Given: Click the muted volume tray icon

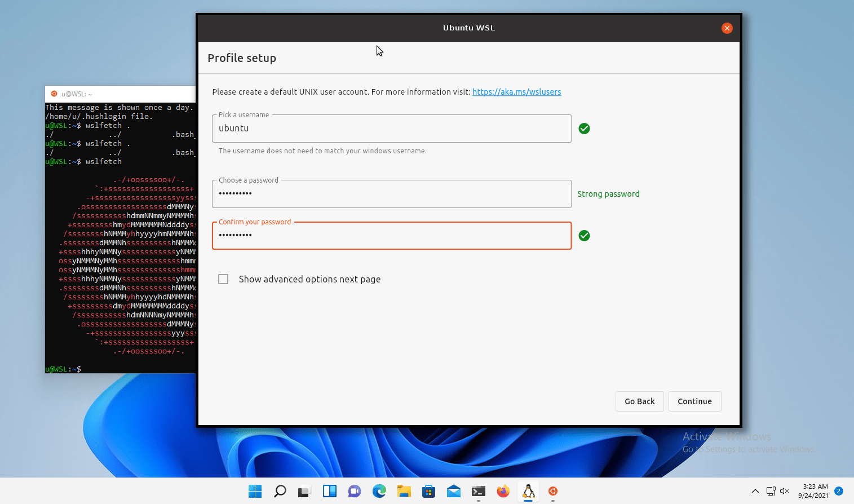Looking at the screenshot, I should [784, 491].
